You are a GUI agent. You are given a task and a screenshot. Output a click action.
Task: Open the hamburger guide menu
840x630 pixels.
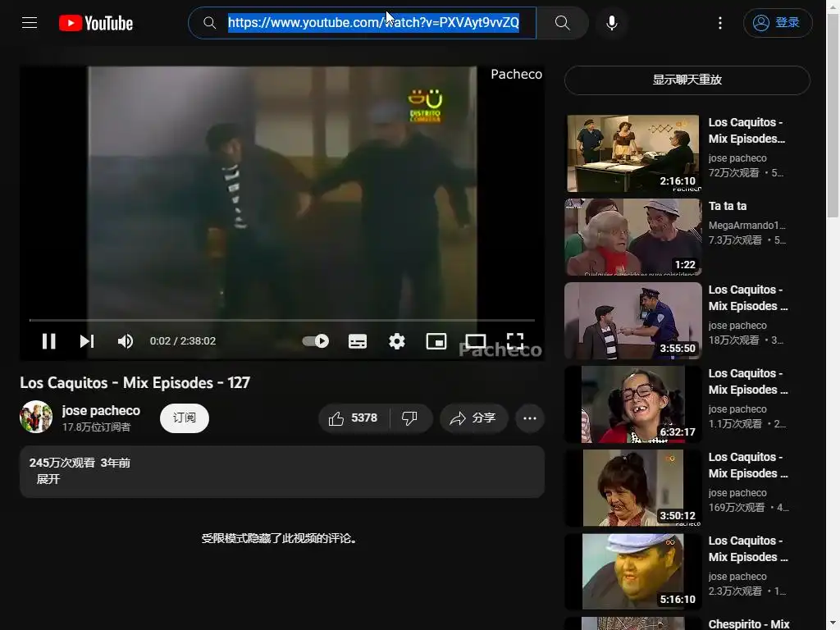pos(30,22)
